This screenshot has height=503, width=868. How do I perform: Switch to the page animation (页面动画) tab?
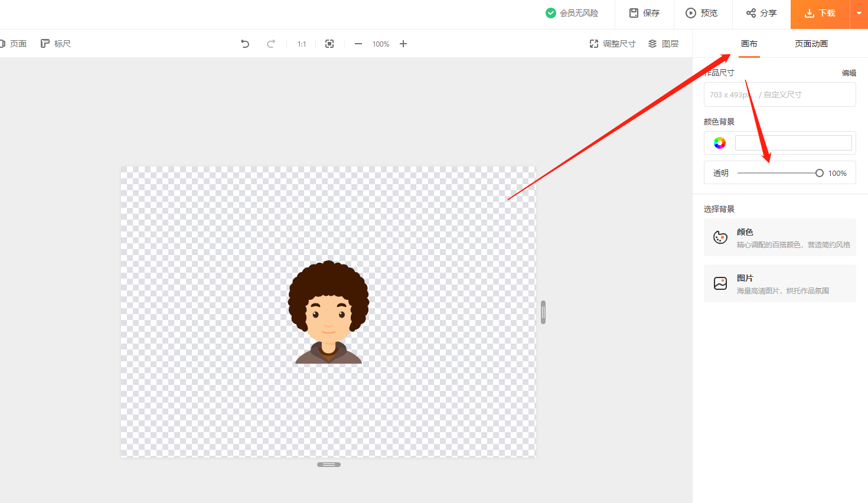coord(811,44)
